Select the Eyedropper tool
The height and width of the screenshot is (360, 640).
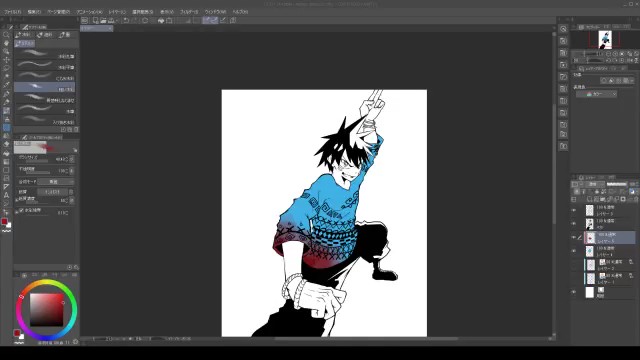point(6,85)
